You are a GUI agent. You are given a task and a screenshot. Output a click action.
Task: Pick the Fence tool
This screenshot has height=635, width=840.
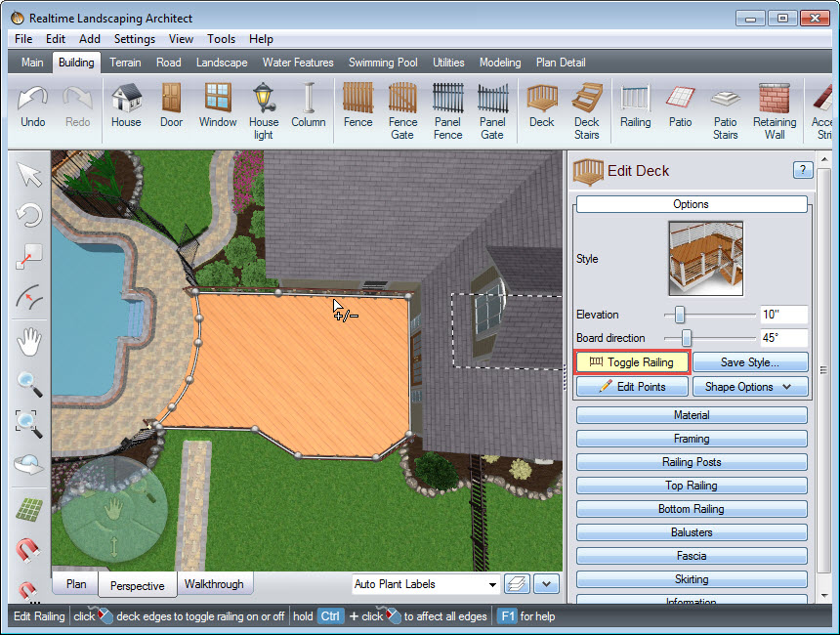(x=357, y=106)
